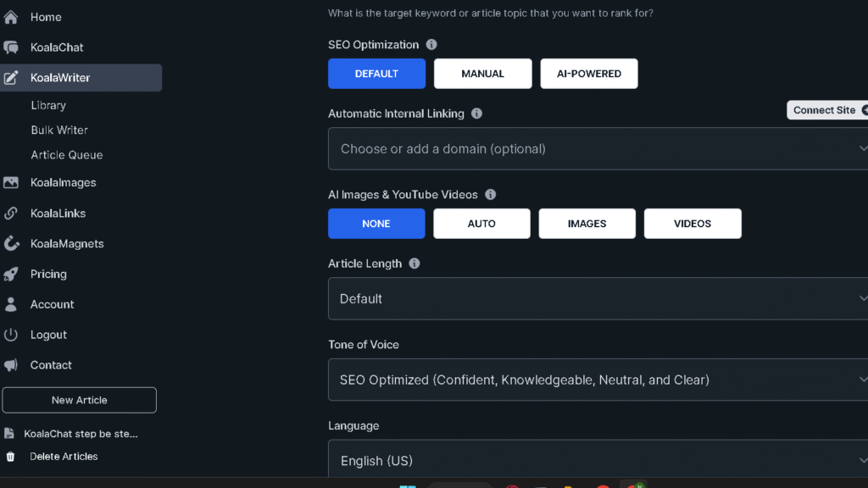Image resolution: width=868 pixels, height=488 pixels.
Task: Click the KoalaImages picture icon
Action: 11,182
